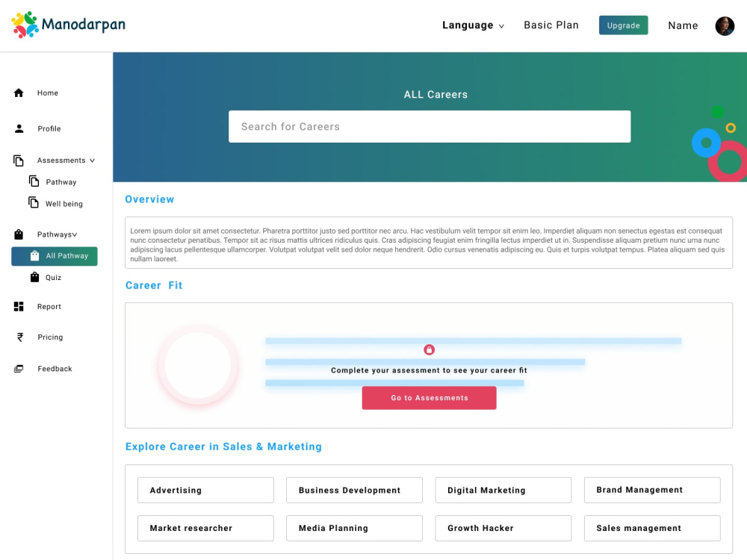The height and width of the screenshot is (560, 747).
Task: Click the Language label
Action: (x=468, y=25)
